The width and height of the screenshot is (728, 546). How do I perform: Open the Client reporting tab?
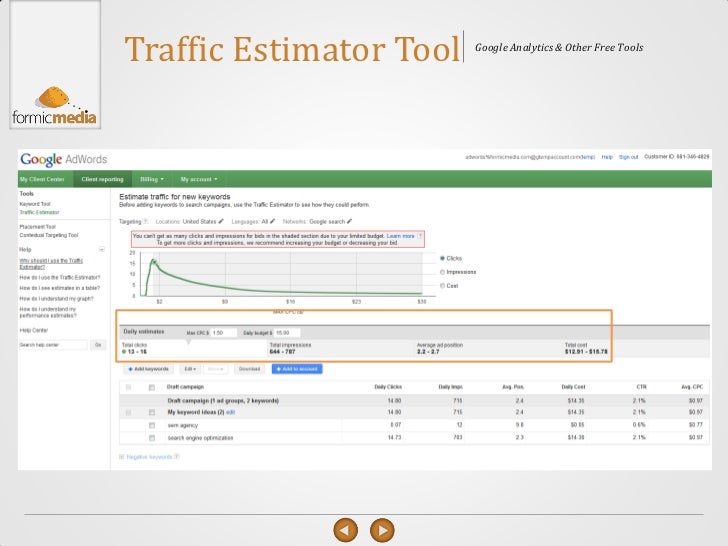(102, 179)
